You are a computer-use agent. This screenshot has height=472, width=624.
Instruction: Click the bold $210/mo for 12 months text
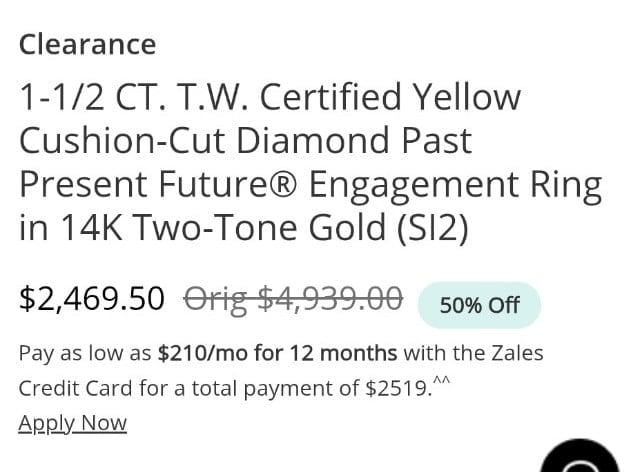pos(277,353)
